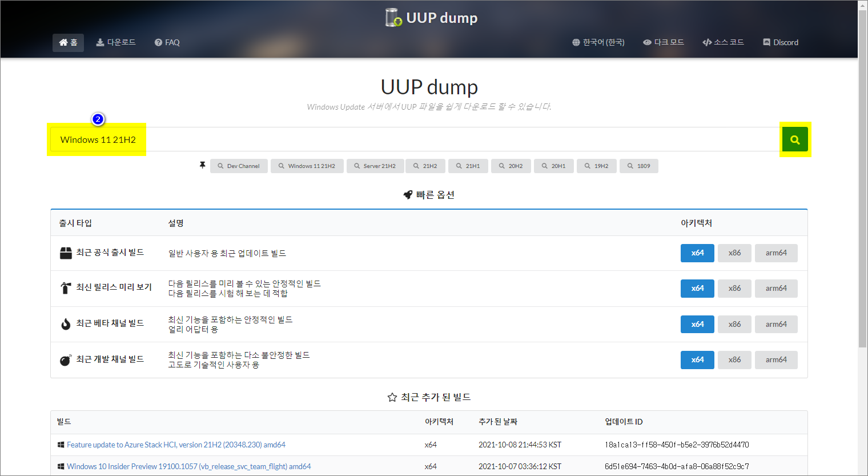Select the 20H1 quick search button
The width and height of the screenshot is (868, 476).
554,166
